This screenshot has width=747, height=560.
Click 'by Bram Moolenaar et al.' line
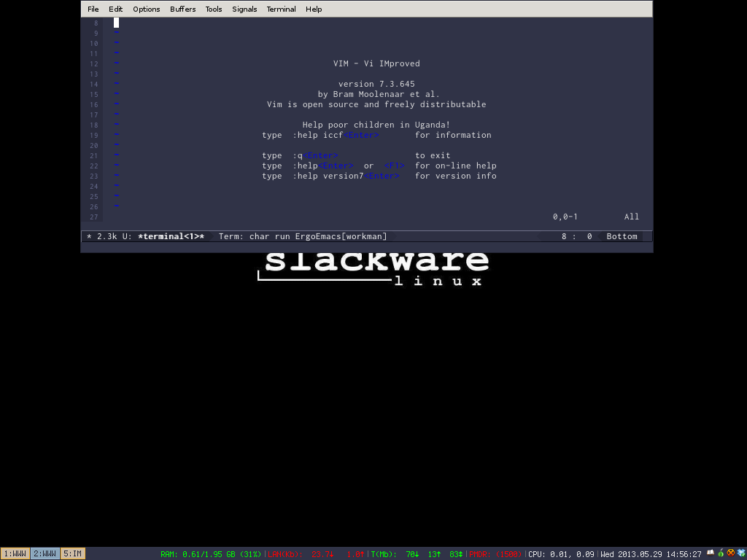coord(379,94)
